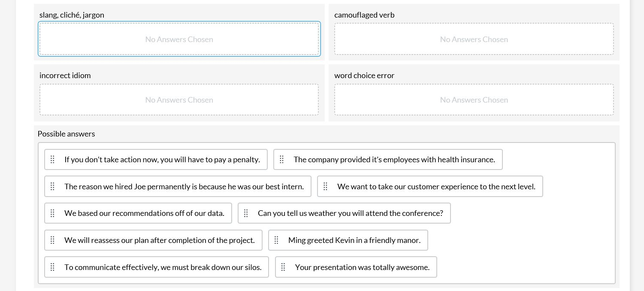Select 'The company provided it's employees' answer text
The width and height of the screenshot is (644, 291).
[394, 160]
